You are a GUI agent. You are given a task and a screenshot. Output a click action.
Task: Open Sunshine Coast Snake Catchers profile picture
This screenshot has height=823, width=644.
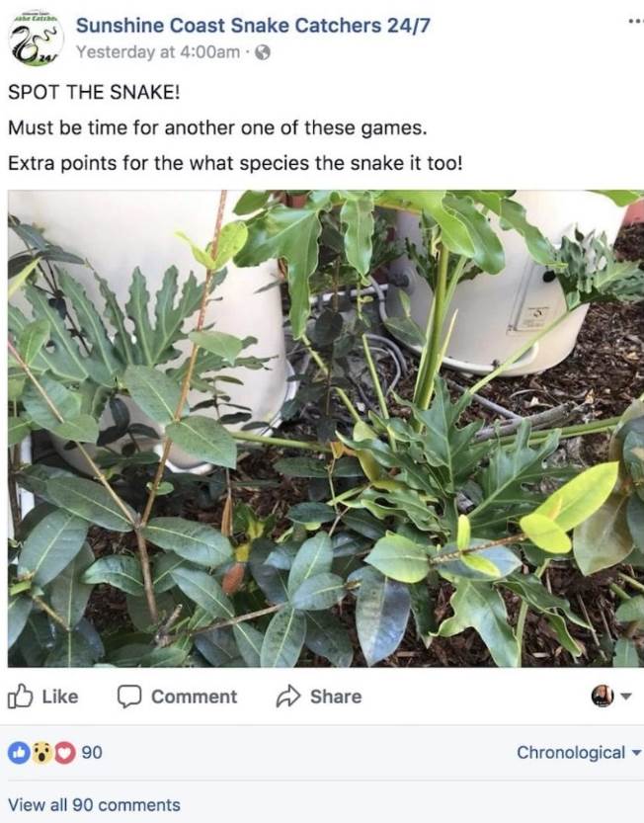(x=37, y=39)
